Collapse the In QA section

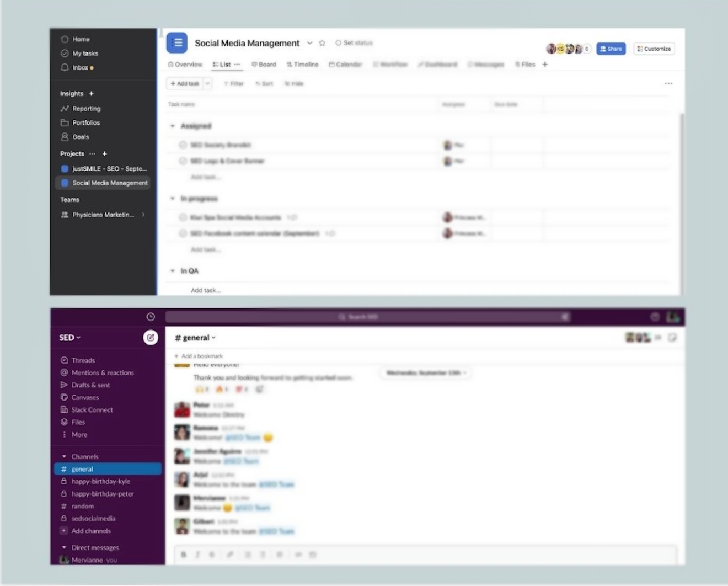click(173, 271)
